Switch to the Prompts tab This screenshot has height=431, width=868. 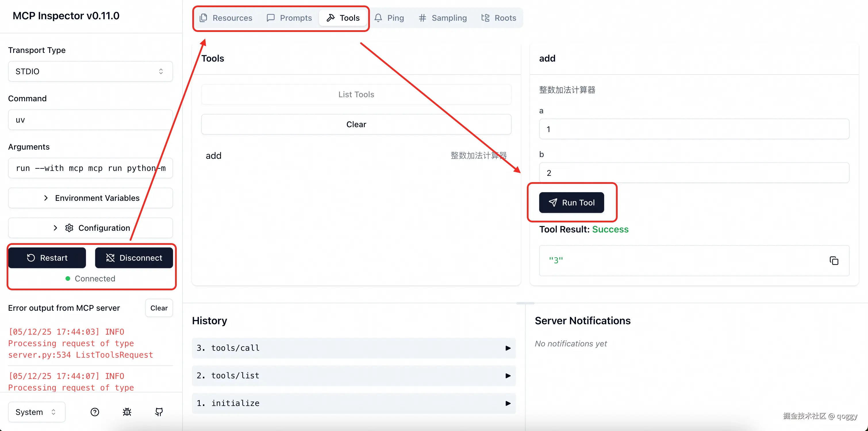pos(289,18)
